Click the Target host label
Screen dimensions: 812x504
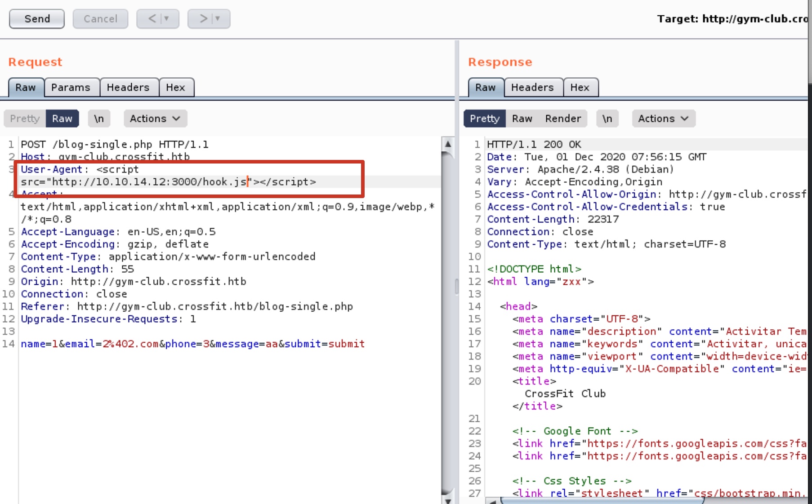(732, 19)
